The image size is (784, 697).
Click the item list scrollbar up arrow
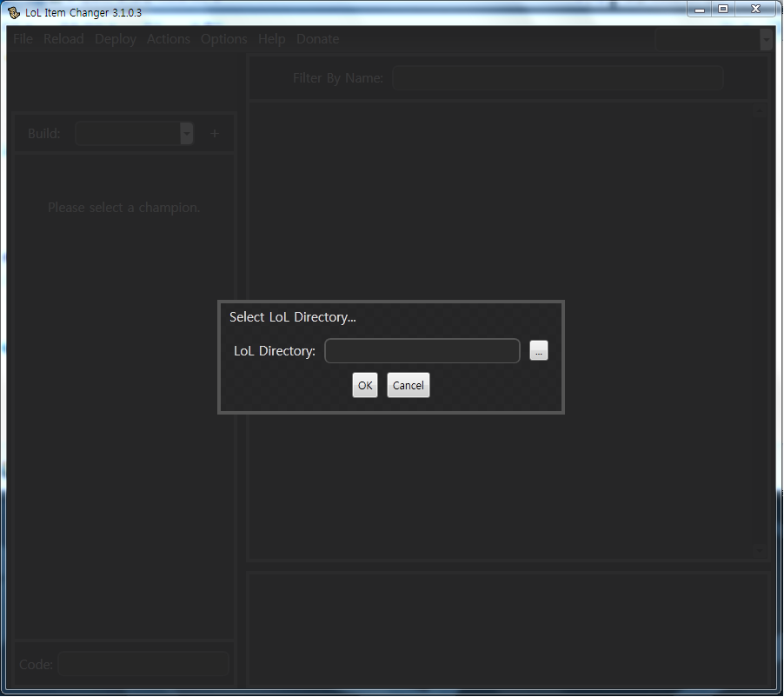click(x=760, y=110)
